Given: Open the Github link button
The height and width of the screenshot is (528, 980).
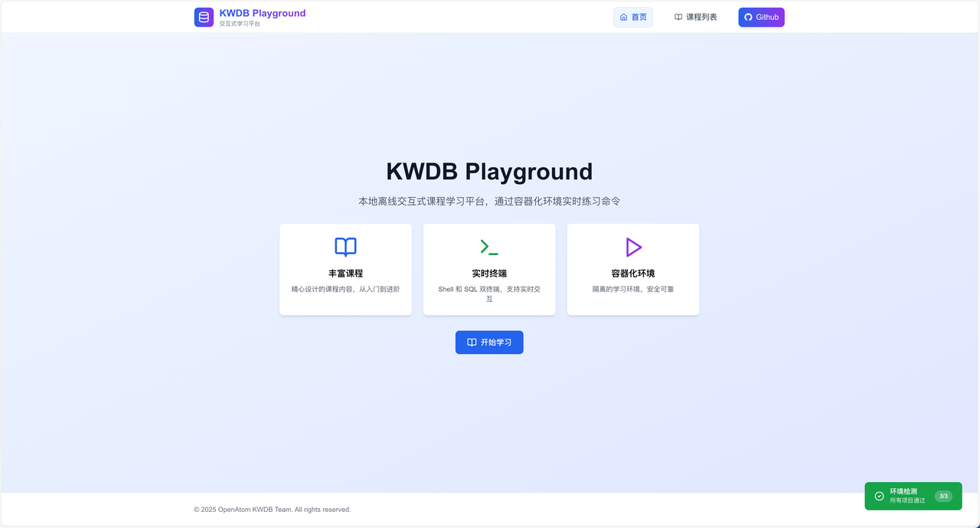Looking at the screenshot, I should (761, 17).
